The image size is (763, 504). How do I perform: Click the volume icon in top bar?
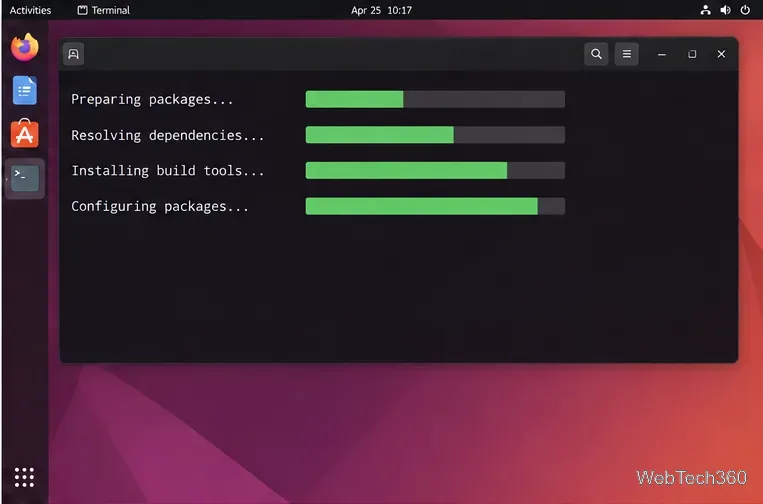coord(726,10)
